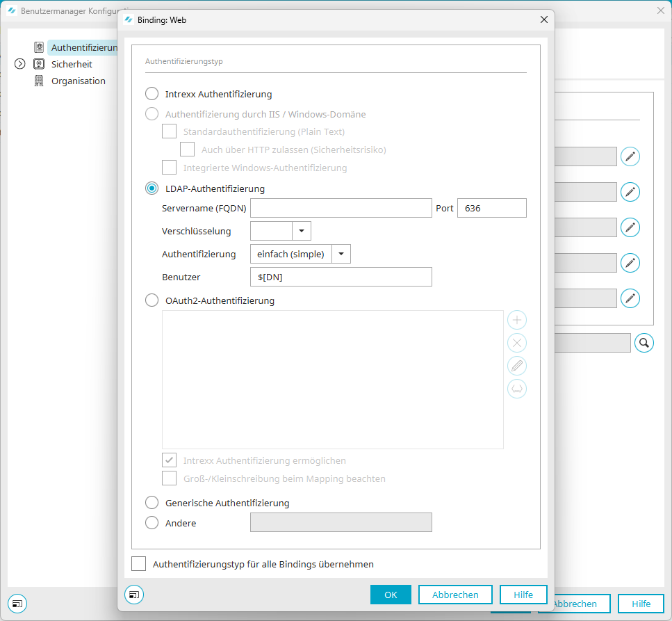Click the add OAuth2 provider plus icon
672x621 pixels.
517,320
